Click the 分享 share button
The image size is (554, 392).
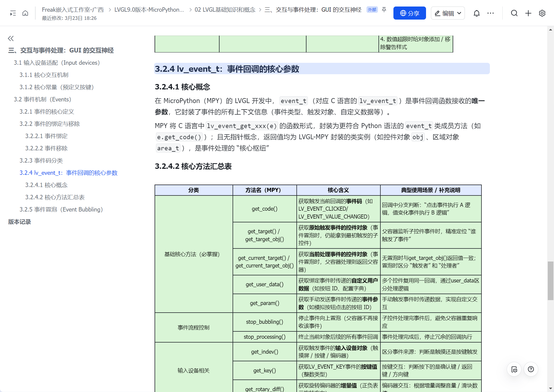pyautogui.click(x=409, y=13)
